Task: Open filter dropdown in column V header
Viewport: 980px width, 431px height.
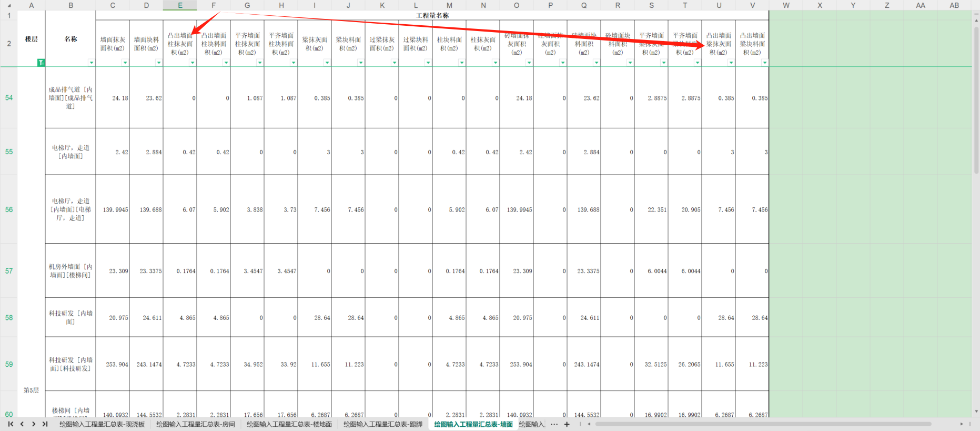Action: (x=765, y=63)
